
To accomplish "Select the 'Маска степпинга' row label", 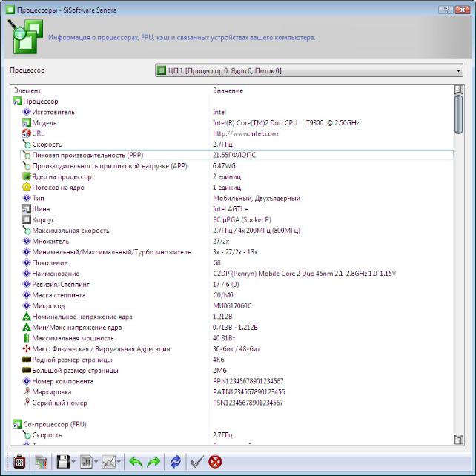I will pyautogui.click(x=59, y=295).
